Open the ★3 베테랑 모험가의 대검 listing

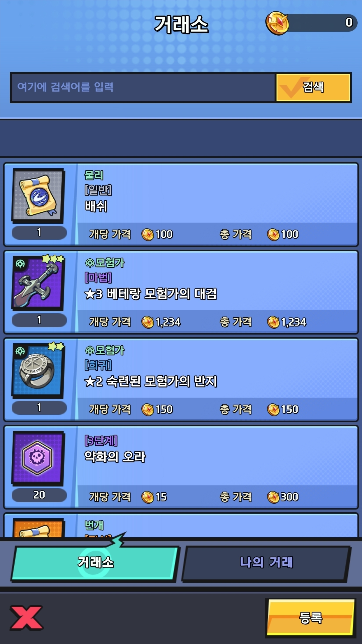click(181, 292)
